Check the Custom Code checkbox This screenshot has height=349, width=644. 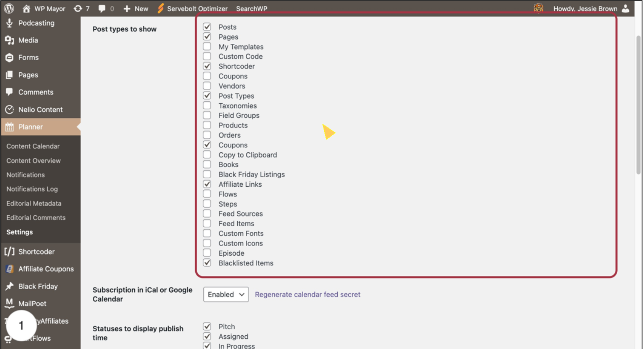207,56
